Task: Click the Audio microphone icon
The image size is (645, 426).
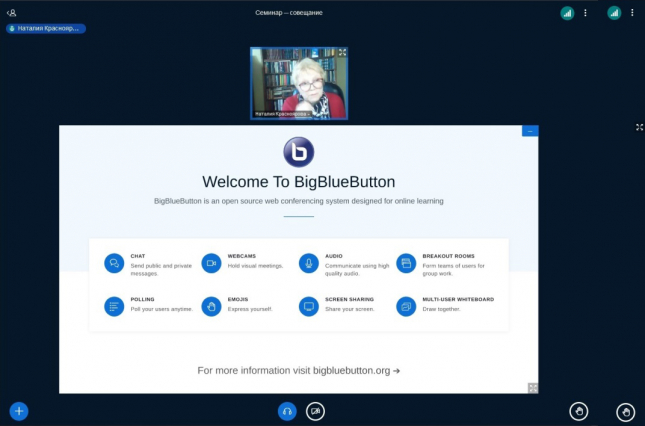Action: (309, 263)
